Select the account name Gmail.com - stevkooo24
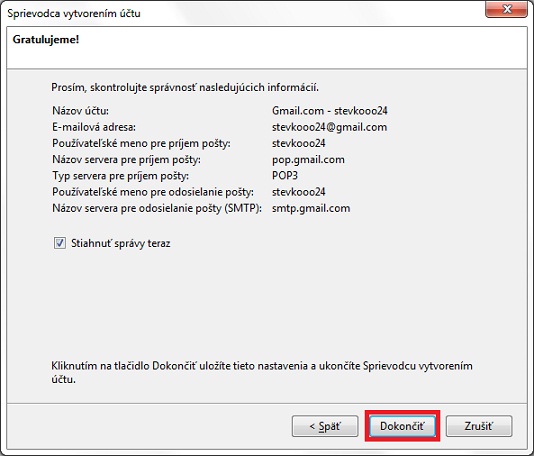The image size is (534, 456). 330,111
